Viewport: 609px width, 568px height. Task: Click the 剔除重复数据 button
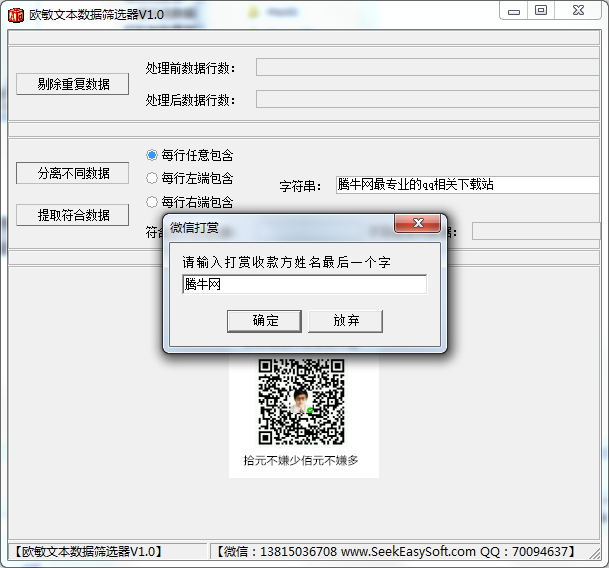coord(73,84)
